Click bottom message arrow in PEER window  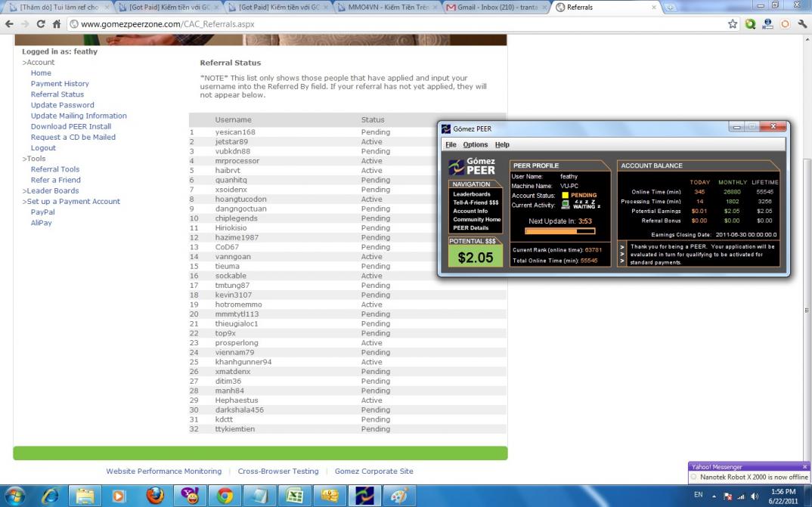(622, 261)
